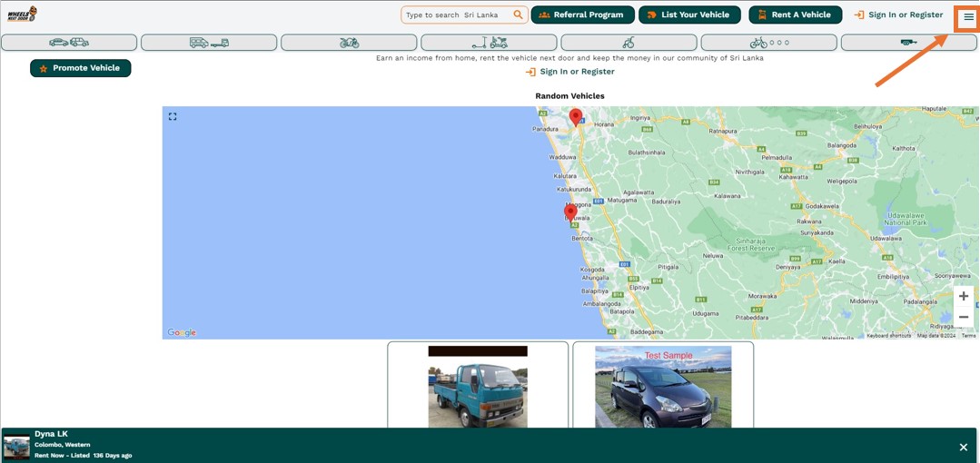Close the Dyna LK listing banner

(964, 447)
